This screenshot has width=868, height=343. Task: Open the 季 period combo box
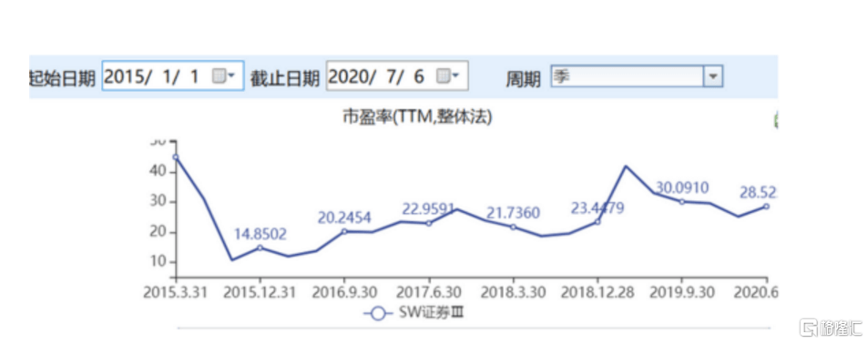(637, 76)
